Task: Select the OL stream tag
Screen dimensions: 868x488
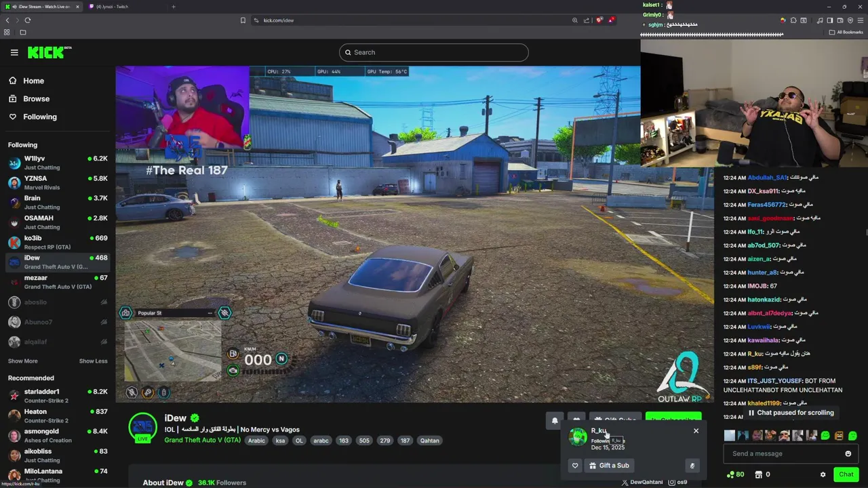Action: (x=299, y=441)
